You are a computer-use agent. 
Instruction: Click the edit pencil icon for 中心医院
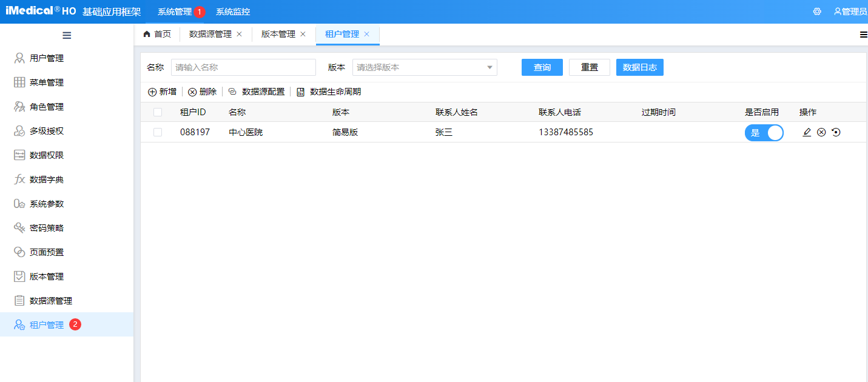[x=807, y=132]
